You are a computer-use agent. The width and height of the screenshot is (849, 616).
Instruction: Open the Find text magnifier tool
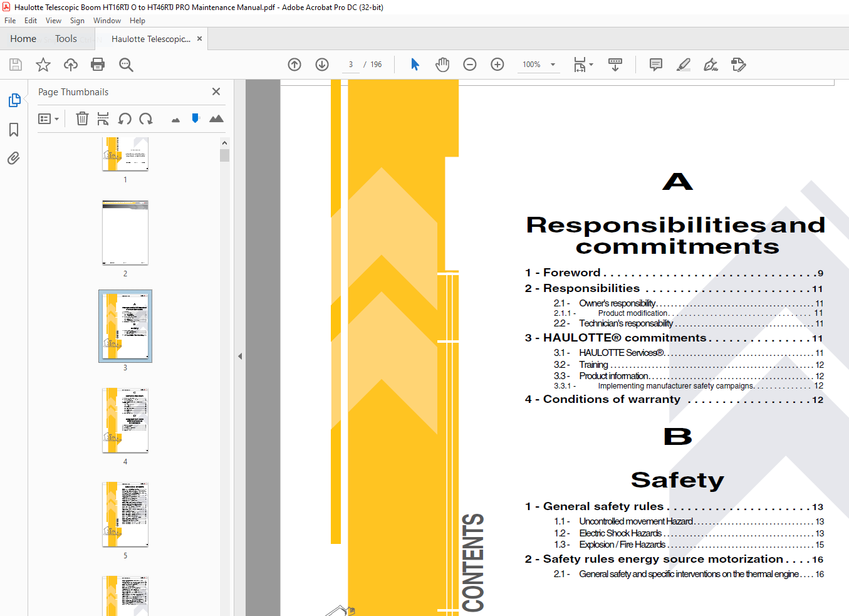pos(126,65)
